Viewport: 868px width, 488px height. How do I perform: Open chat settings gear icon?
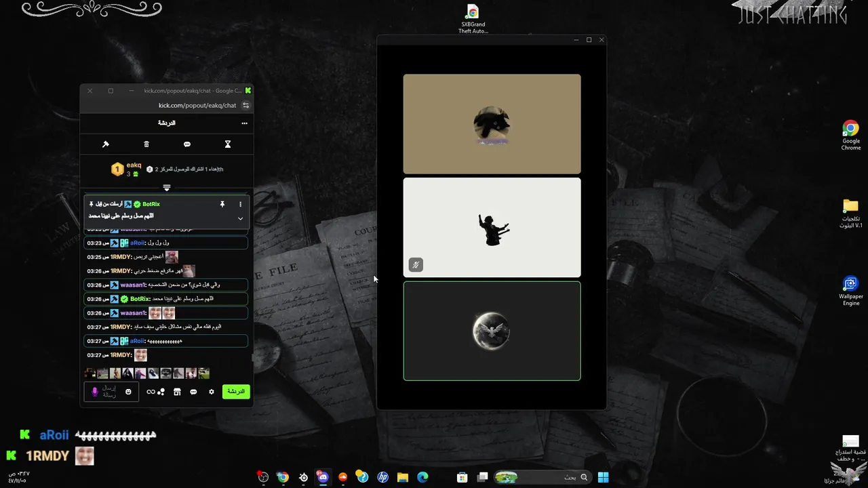click(x=212, y=392)
